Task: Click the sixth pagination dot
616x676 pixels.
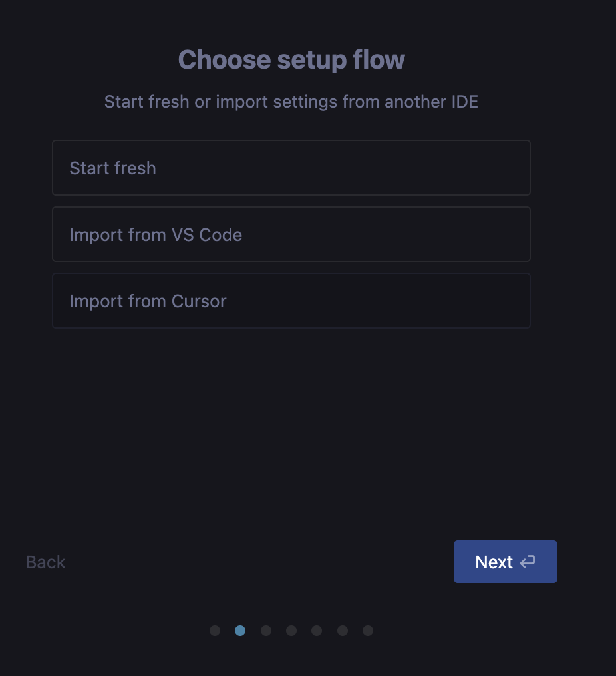Action: point(343,631)
